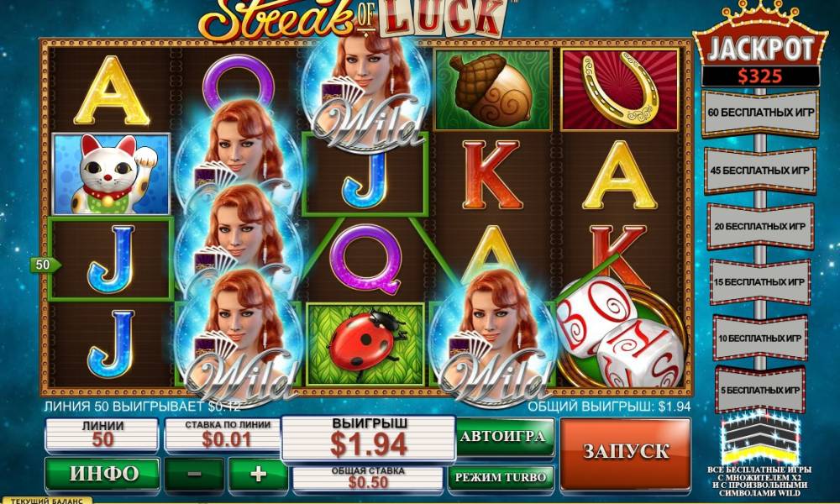Select the 60 бесплатных игр sign
Viewport: 840px width, 504px height.
pyautogui.click(x=761, y=113)
